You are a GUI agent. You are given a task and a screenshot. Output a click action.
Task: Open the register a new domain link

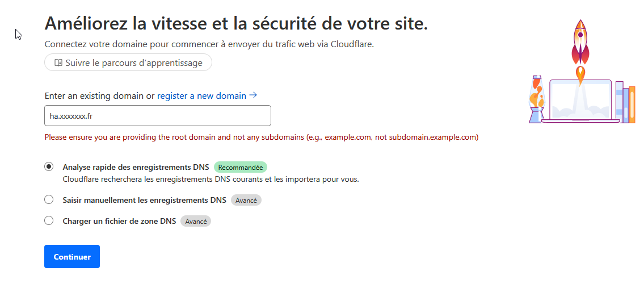201,96
